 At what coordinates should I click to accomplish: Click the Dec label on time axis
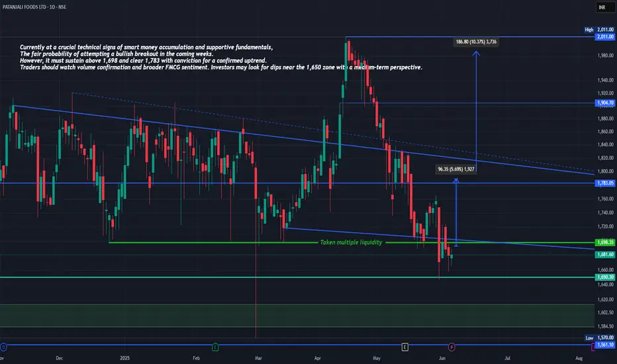click(59, 358)
